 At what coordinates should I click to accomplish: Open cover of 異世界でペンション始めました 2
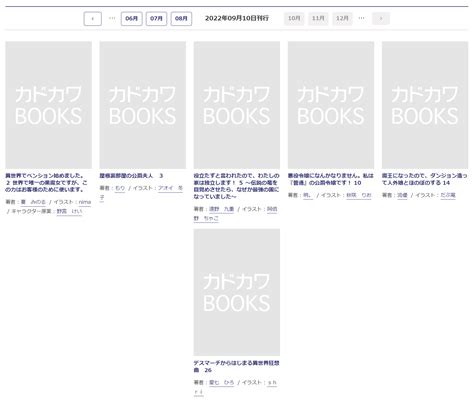[49, 105]
